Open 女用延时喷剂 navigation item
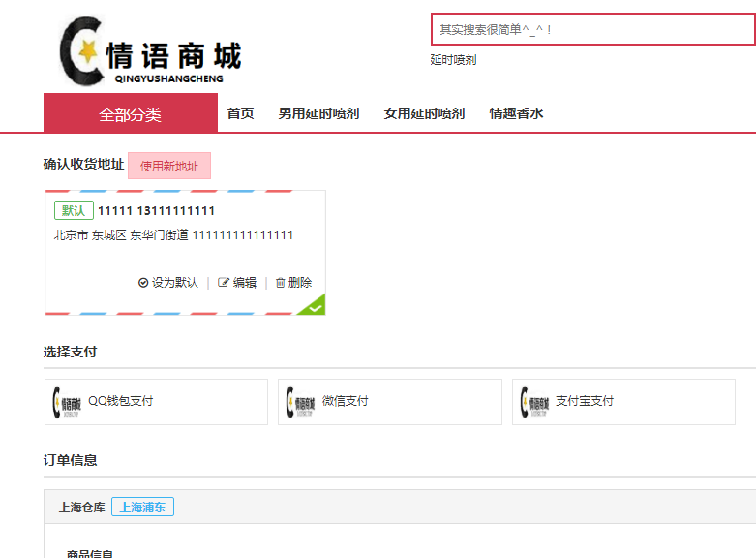The image size is (756, 558). [424, 113]
